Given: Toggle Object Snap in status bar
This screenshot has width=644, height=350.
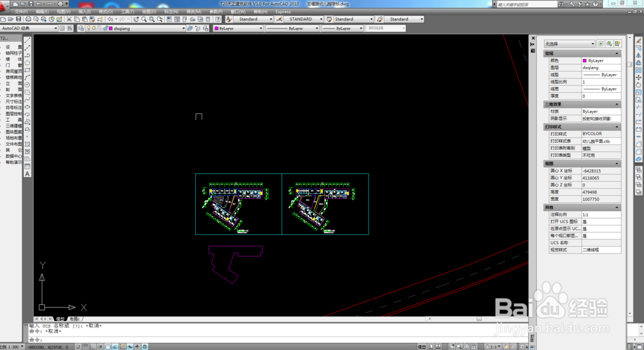Looking at the screenshot, I should tap(108, 347).
